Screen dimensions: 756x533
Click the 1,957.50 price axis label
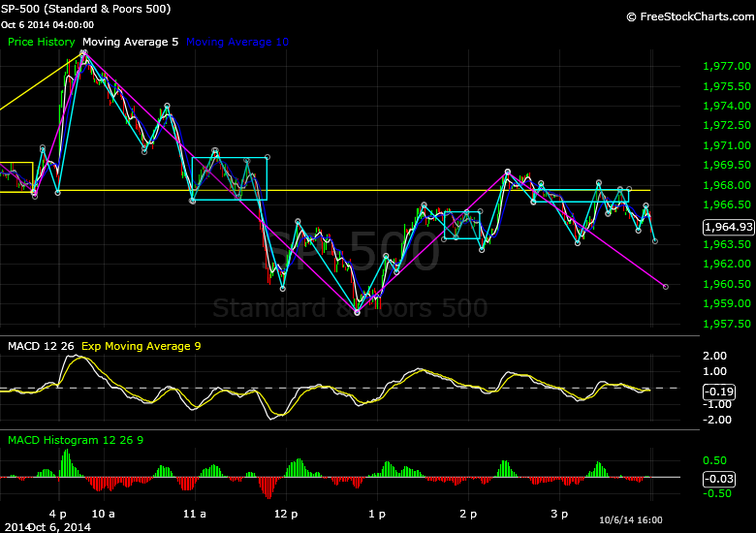[x=724, y=324]
